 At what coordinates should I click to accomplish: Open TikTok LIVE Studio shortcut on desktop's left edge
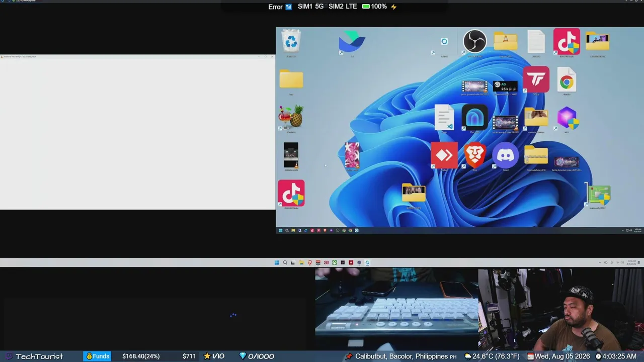pyautogui.click(x=291, y=193)
